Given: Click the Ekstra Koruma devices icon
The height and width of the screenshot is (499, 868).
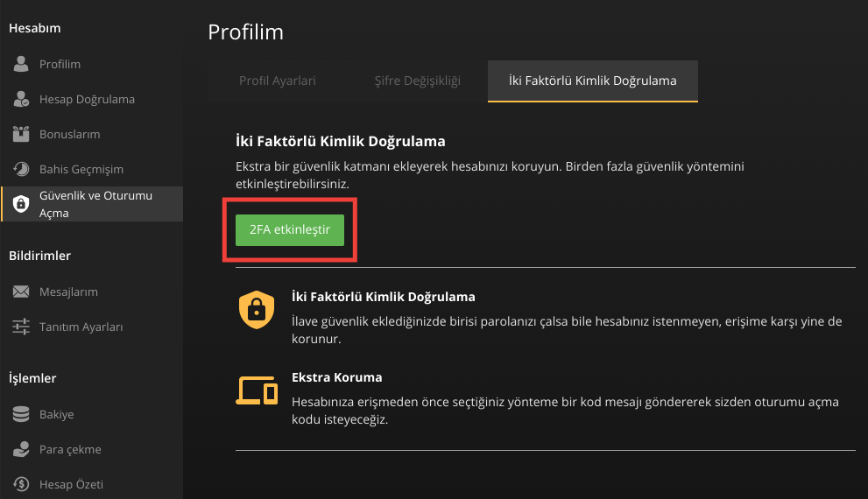Looking at the screenshot, I should click(x=257, y=390).
